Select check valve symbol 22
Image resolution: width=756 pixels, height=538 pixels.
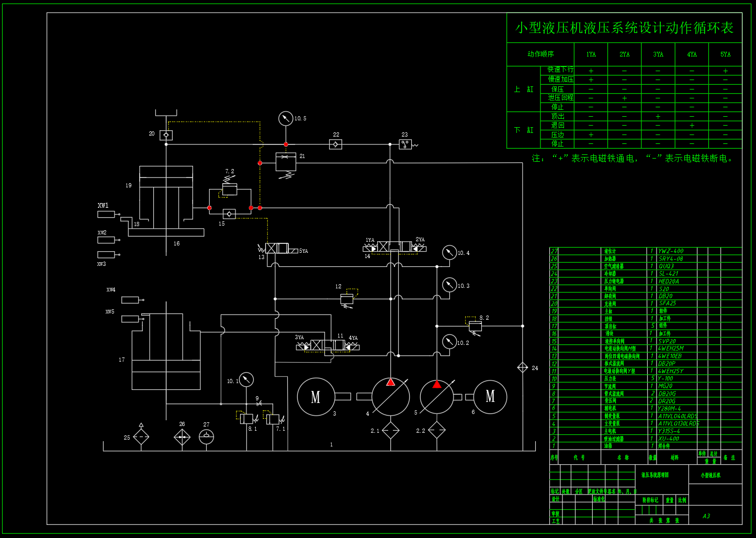[x=335, y=143]
